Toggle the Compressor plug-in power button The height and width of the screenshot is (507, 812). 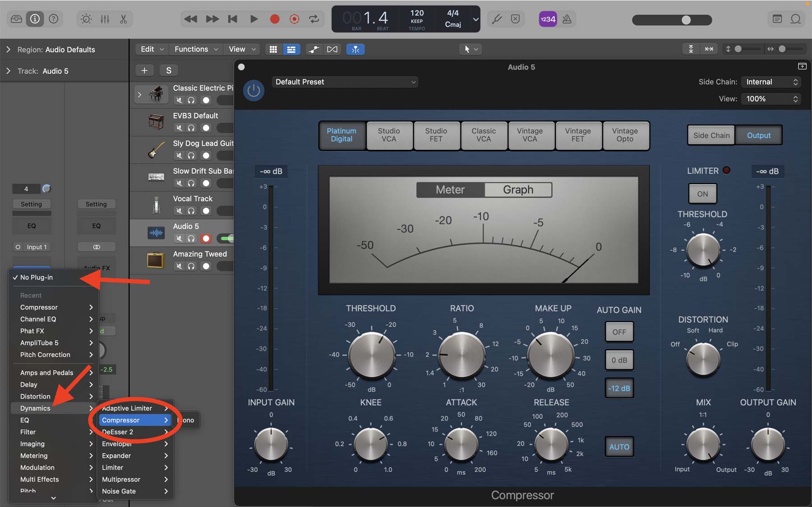[254, 90]
